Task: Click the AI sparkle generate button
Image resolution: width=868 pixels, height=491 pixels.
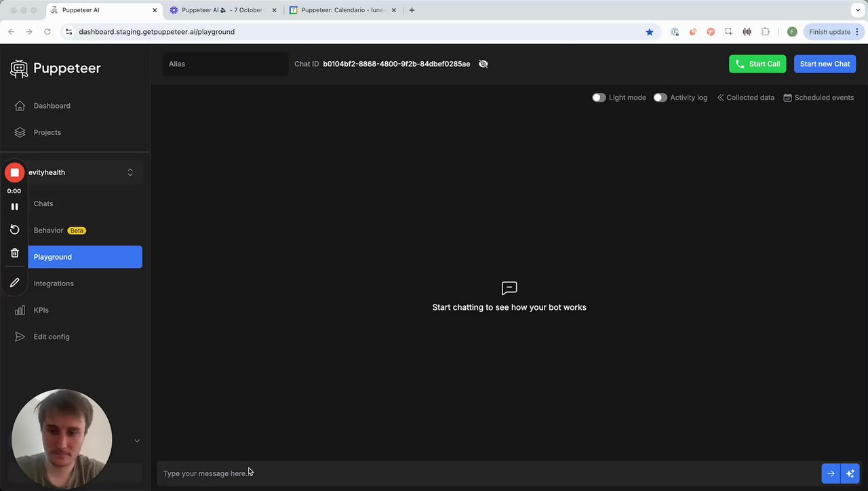Action: [x=850, y=473]
